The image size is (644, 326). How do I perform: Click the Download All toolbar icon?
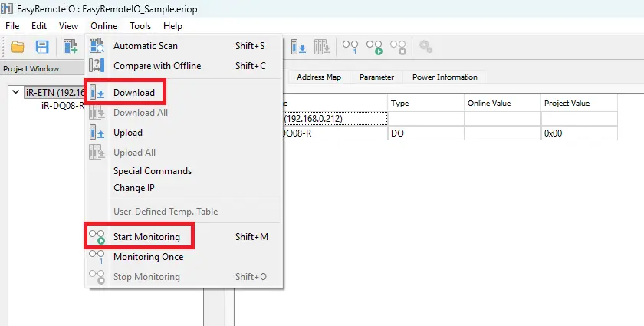point(323,47)
